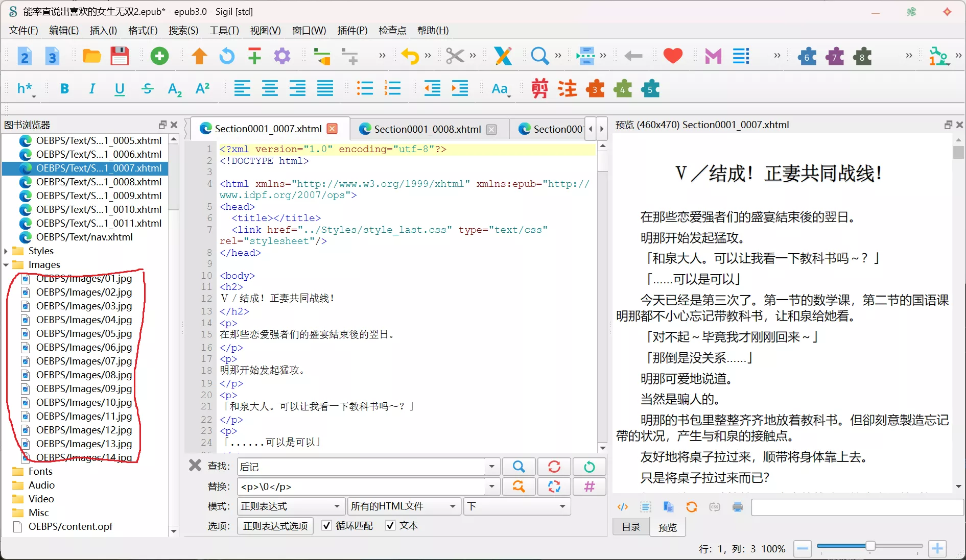Screen dimensions: 966x560
Task: Switch to the Section0001_0008.xhtml tab
Action: (x=427, y=129)
